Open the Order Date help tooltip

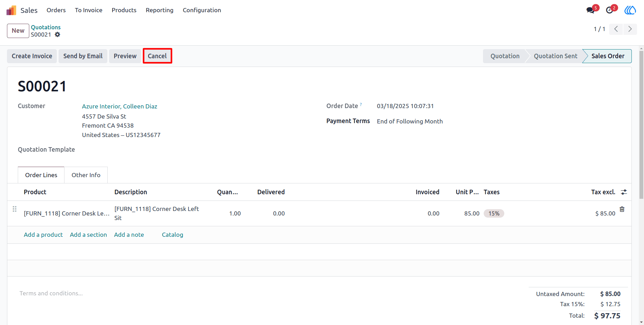click(361, 104)
